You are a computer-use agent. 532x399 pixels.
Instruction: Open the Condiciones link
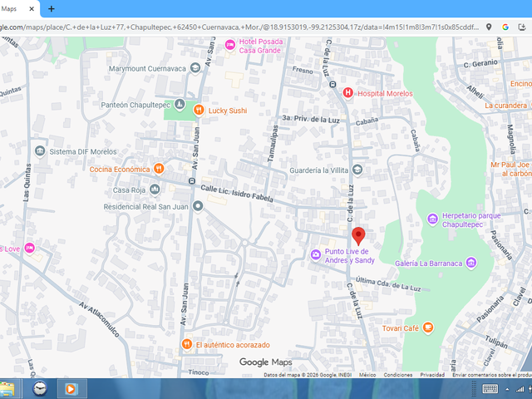398,375
